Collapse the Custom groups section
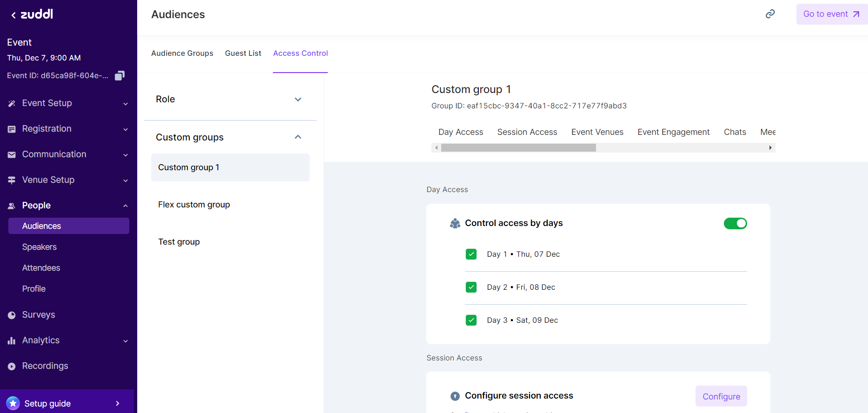The width and height of the screenshot is (868, 413). [x=298, y=137]
